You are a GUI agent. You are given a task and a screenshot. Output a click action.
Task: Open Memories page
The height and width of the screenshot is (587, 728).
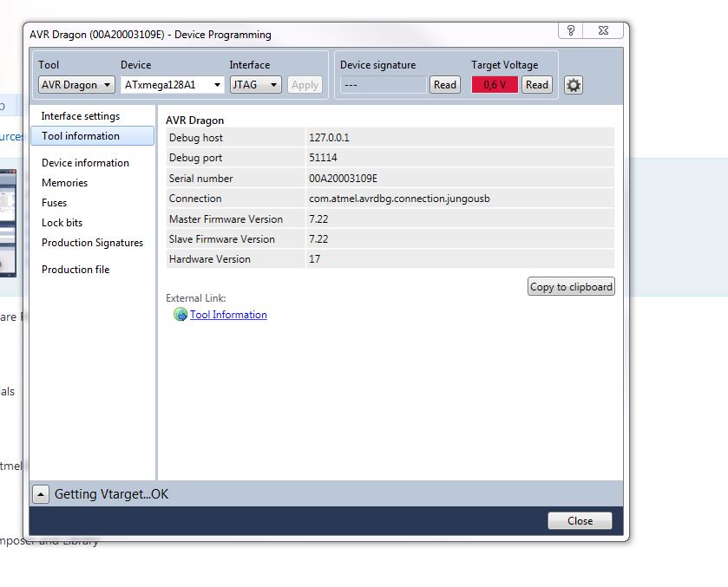[x=64, y=183]
